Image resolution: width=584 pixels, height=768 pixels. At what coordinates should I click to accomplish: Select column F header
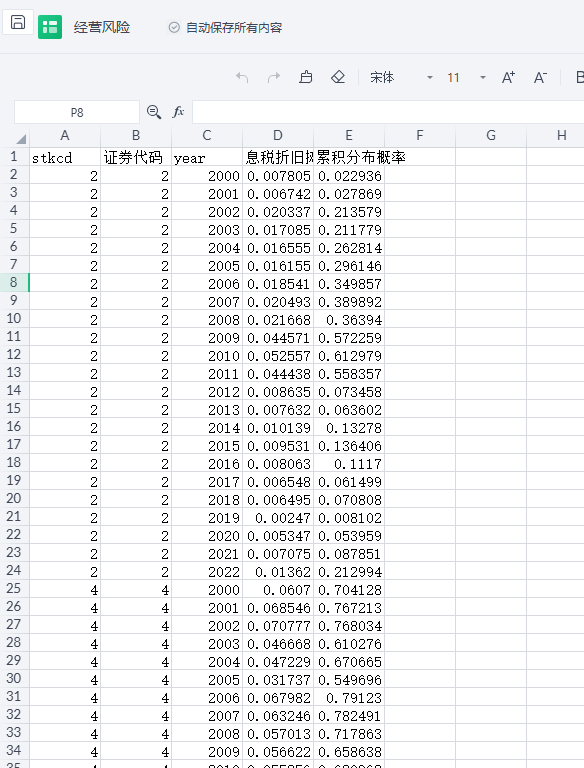coord(420,136)
